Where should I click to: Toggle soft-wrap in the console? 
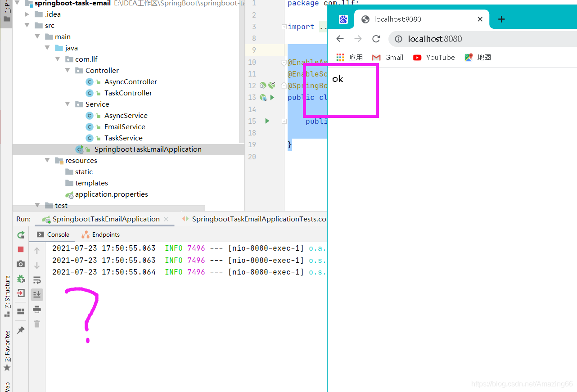tap(37, 280)
